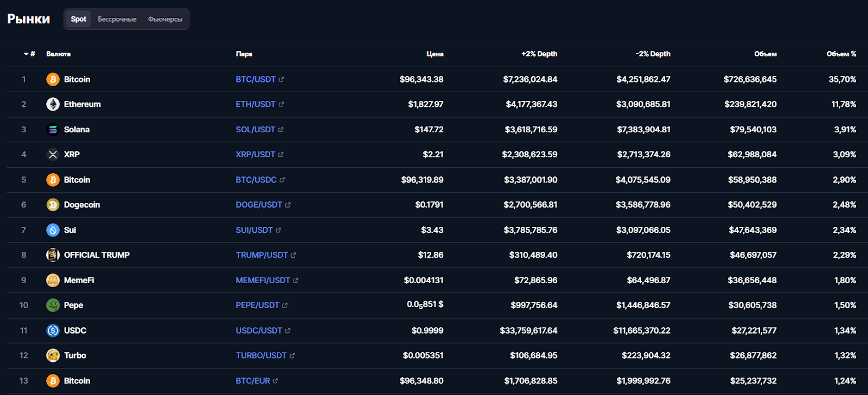Click the Solana coin logo
Viewport: 868px width, 395px height.
pyautogui.click(x=53, y=130)
